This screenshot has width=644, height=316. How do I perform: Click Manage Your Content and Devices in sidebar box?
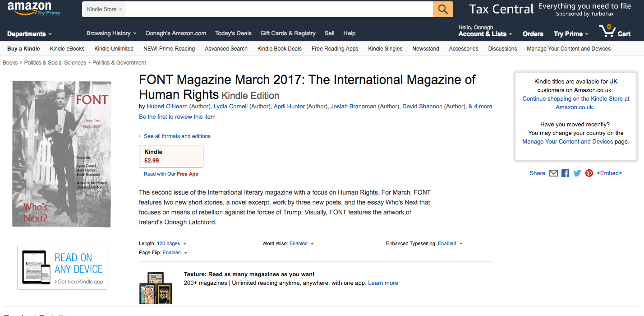point(567,141)
